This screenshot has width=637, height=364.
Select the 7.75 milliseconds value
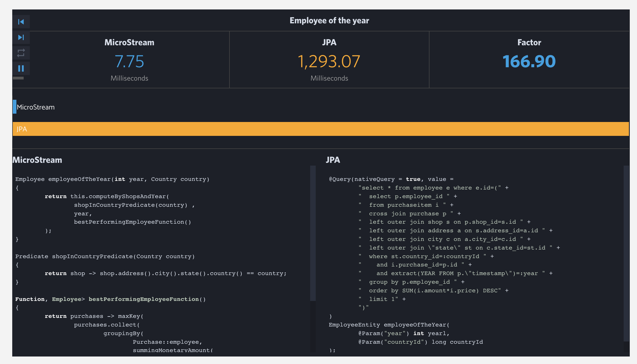coord(129,61)
